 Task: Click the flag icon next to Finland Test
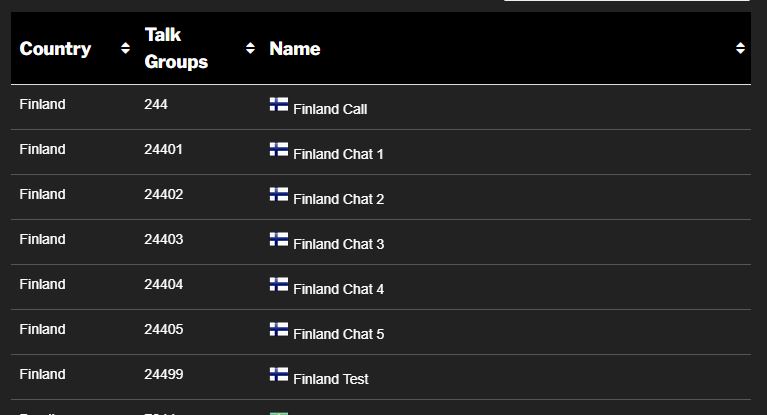tap(279, 374)
